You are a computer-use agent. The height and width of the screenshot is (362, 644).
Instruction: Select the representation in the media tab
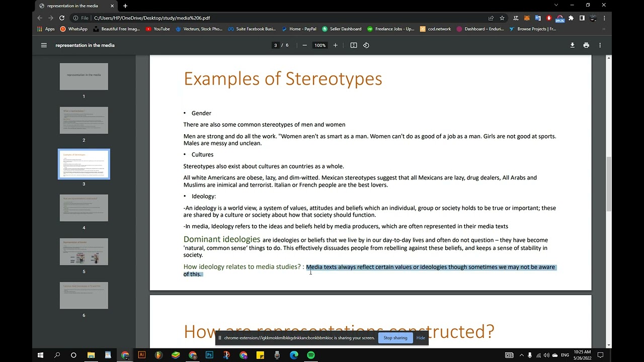[x=76, y=6]
